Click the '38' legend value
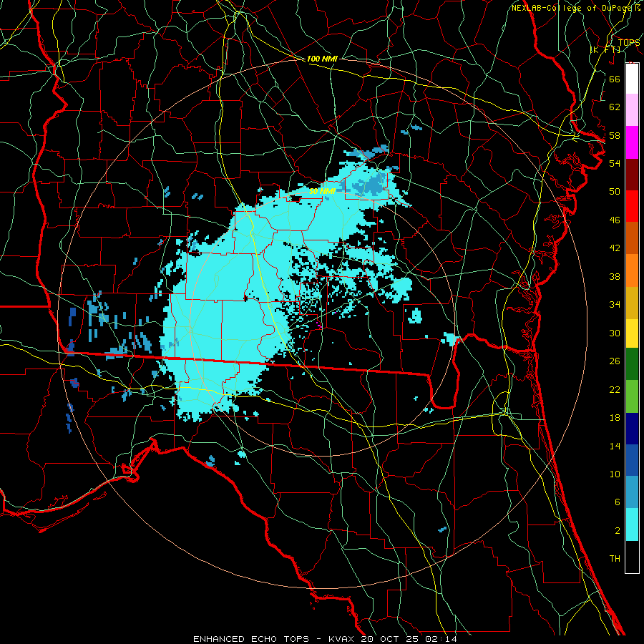 coord(615,276)
